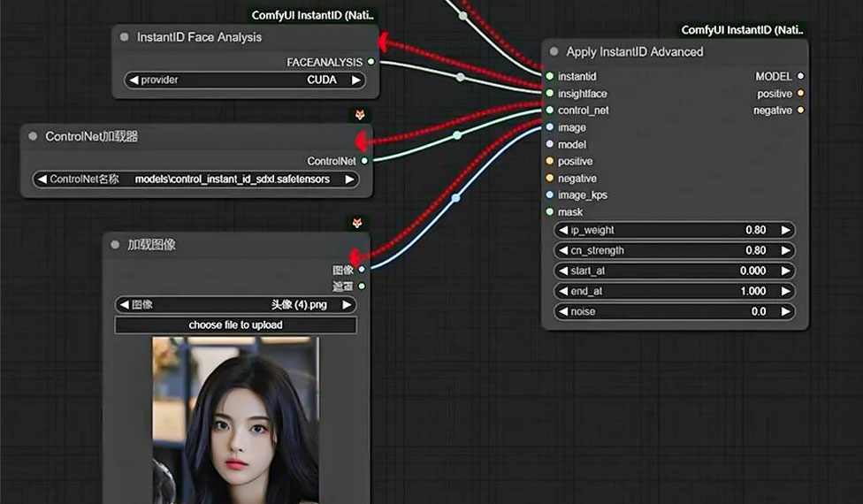The image size is (863, 504).
Task: Click midpoint dot on the insightface wire
Action: [x=460, y=77]
